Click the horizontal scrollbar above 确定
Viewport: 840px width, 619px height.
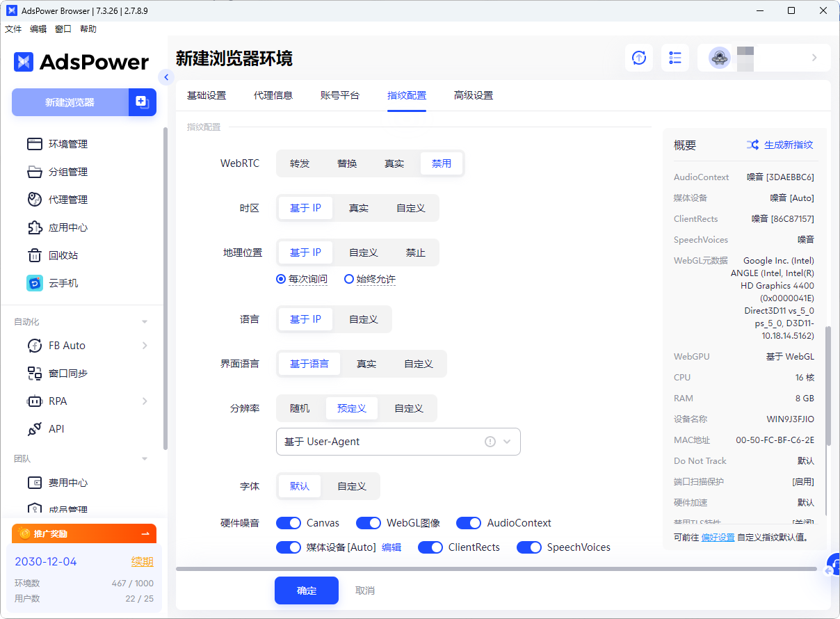[496, 569]
